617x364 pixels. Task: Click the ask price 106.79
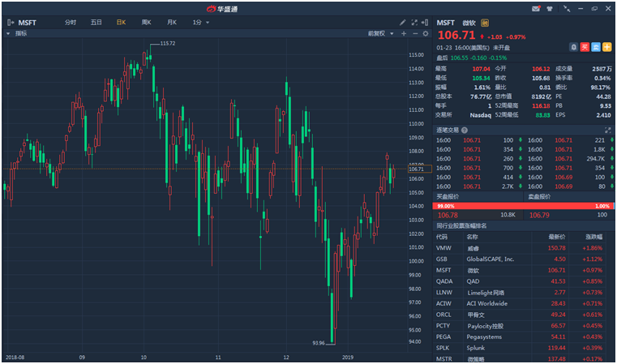pos(539,215)
